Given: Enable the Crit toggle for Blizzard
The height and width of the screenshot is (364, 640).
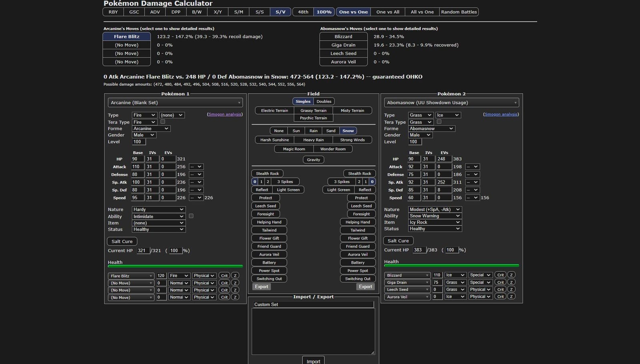Looking at the screenshot, I should [x=500, y=275].
